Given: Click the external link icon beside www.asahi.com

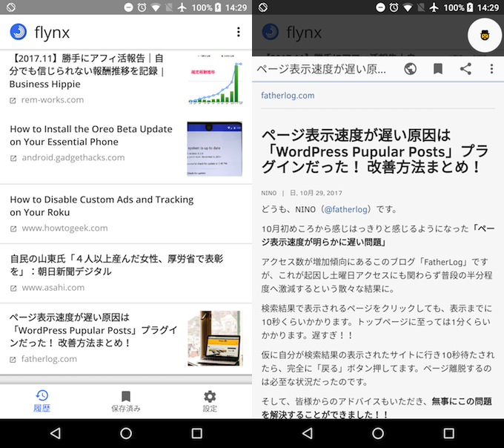Looking at the screenshot, I should [x=13, y=289].
